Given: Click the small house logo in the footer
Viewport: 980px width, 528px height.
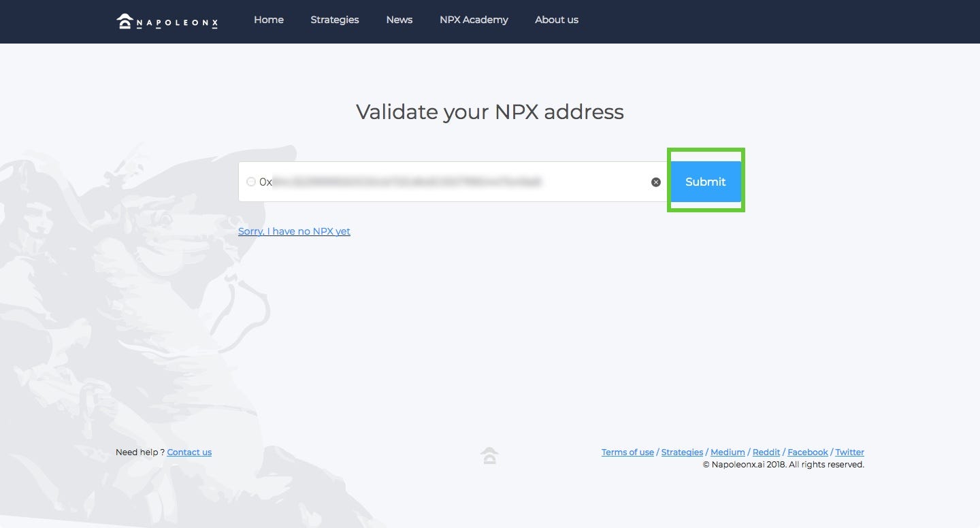Looking at the screenshot, I should coord(489,455).
